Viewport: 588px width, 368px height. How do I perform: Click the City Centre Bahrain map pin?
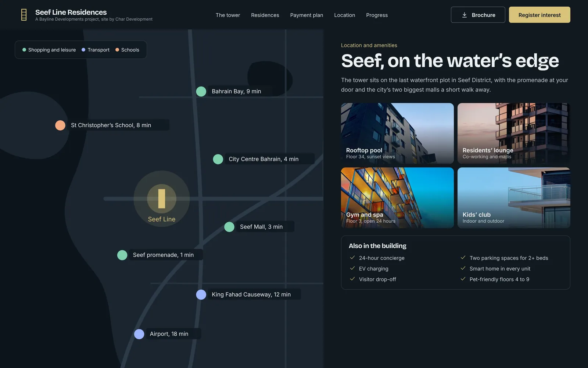(218, 159)
